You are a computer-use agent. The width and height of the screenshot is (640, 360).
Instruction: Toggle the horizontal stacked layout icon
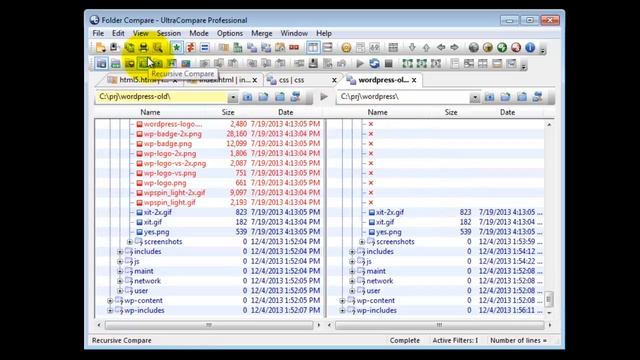point(327,48)
